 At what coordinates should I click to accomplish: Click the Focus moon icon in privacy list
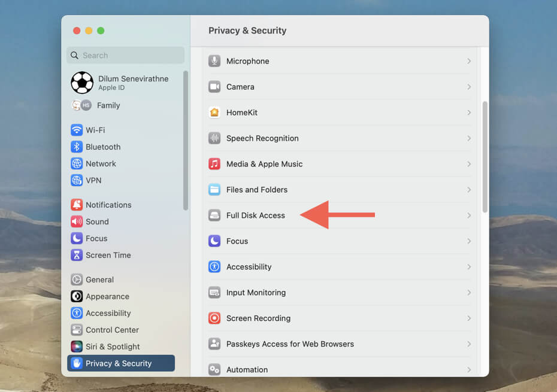tap(214, 241)
